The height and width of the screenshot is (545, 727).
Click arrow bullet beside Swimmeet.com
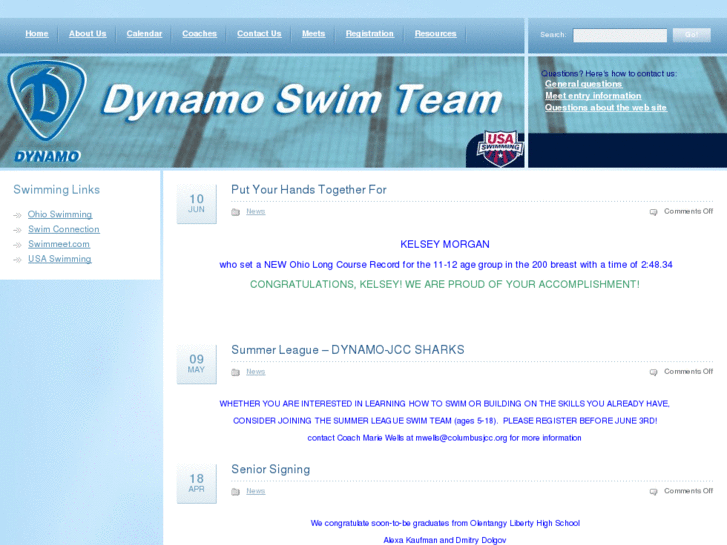tap(18, 245)
